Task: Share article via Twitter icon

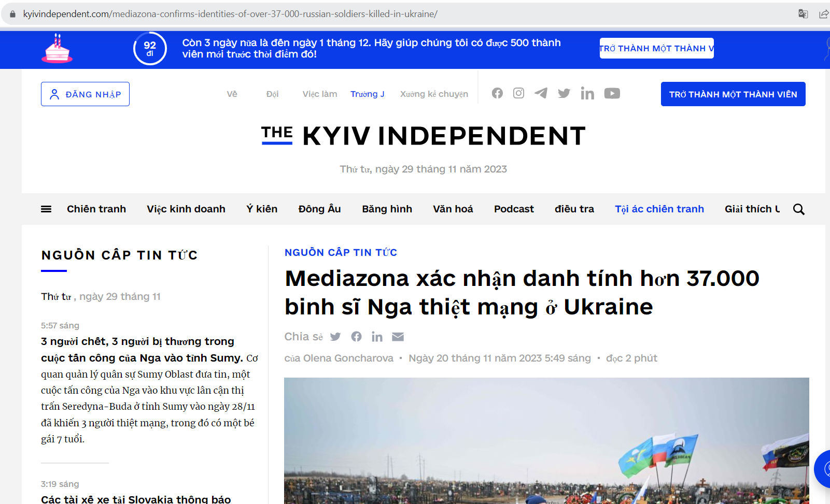Action: coord(335,337)
